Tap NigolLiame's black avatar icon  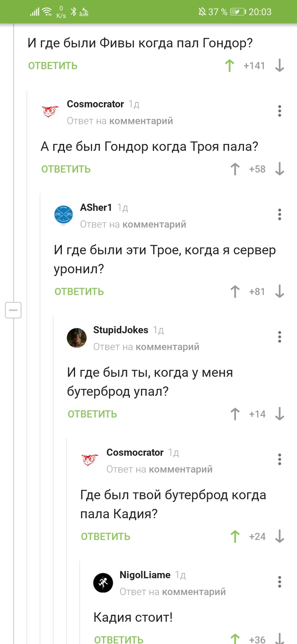[x=103, y=582]
